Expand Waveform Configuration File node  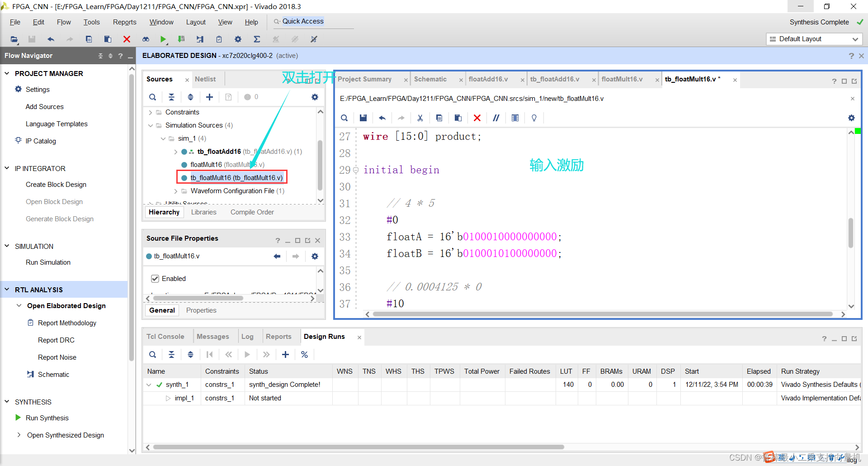175,191
